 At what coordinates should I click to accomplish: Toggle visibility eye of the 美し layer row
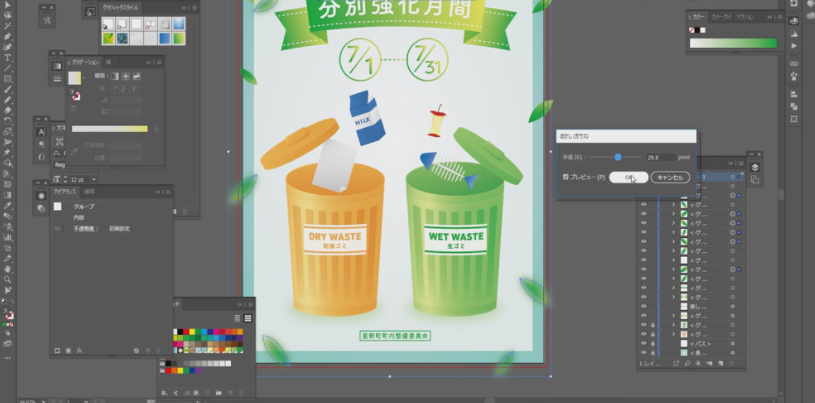(x=643, y=306)
